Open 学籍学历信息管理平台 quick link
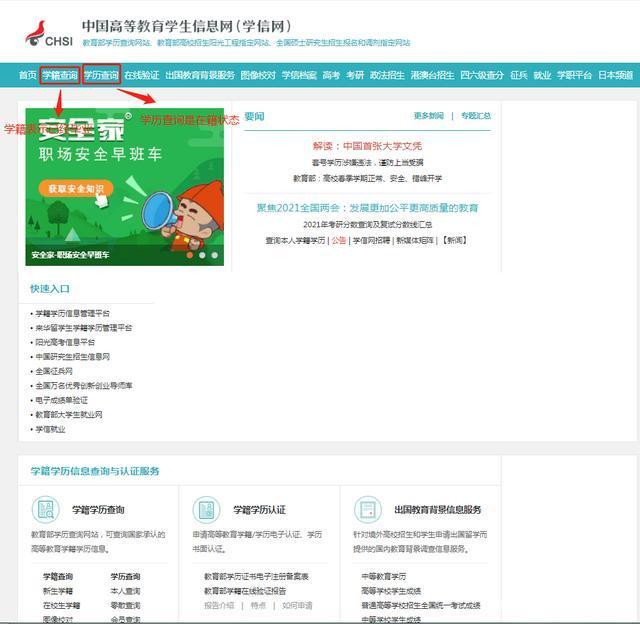Viewport: 640px width, 624px height. pos(73,313)
